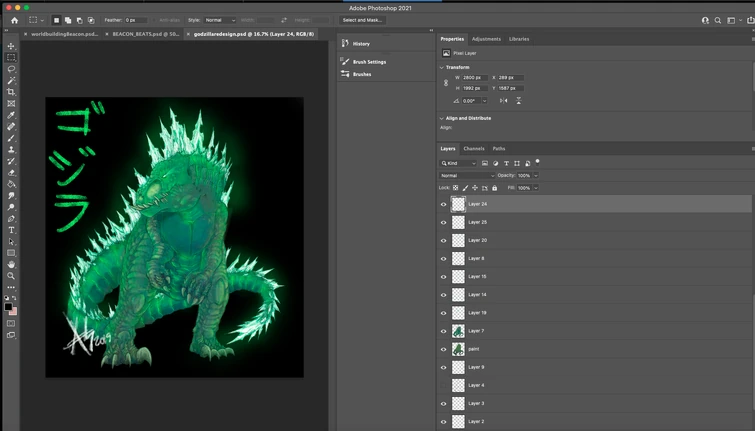Filter layers by type layer icon

[x=506, y=163]
